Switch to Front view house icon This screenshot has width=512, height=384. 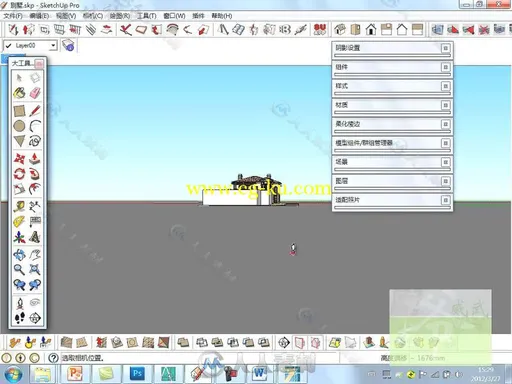tap(371, 29)
